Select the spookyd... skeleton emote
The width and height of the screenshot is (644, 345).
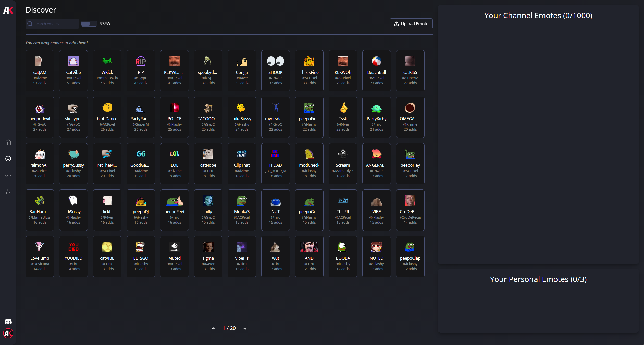pos(208,71)
